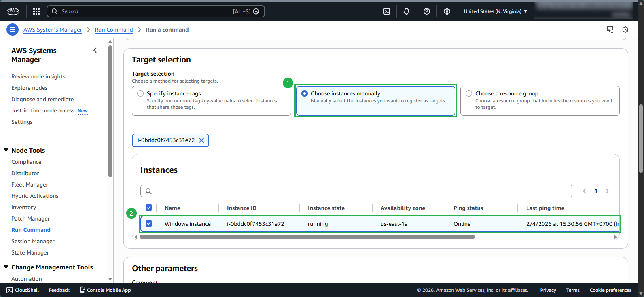Click the top Search field
This screenshot has width=644, height=297.
pyautogui.click(x=156, y=11)
